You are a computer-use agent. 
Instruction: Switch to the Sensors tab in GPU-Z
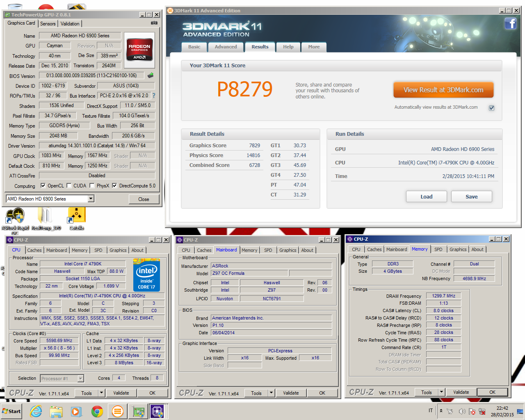click(x=48, y=24)
